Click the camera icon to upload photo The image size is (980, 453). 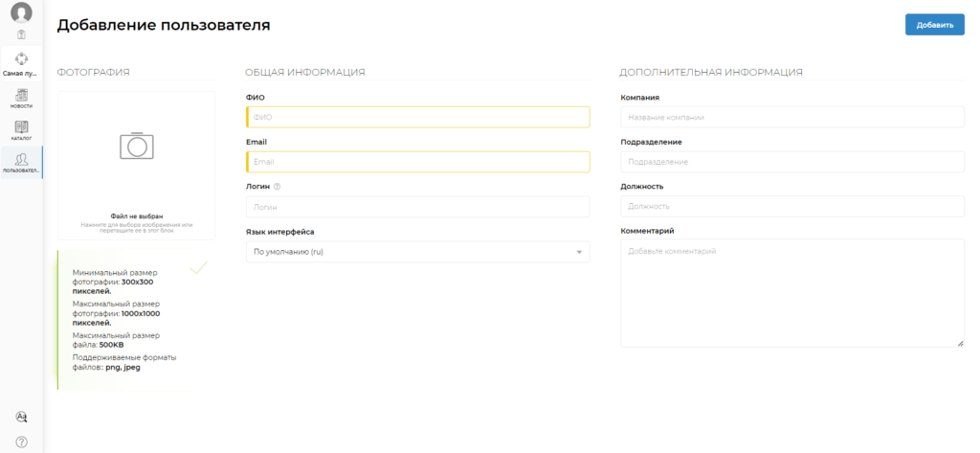coord(137,146)
